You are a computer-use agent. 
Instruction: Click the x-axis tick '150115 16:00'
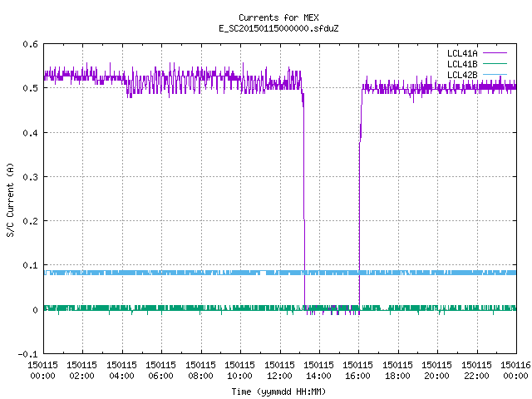coord(357,370)
